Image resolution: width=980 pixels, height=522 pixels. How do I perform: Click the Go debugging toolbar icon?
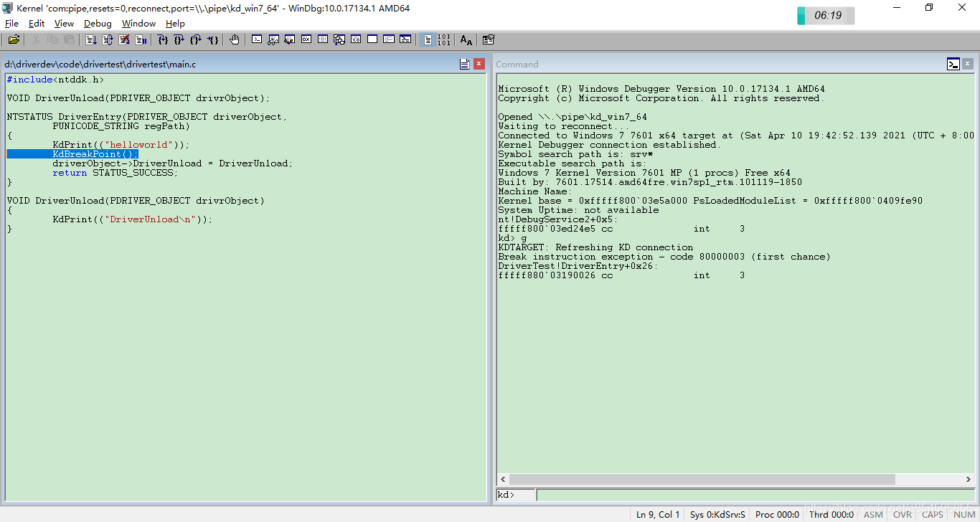90,39
